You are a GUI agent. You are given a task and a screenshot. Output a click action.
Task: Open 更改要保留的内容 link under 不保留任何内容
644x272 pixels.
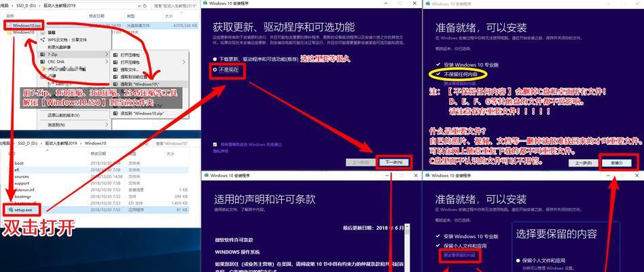(x=460, y=82)
